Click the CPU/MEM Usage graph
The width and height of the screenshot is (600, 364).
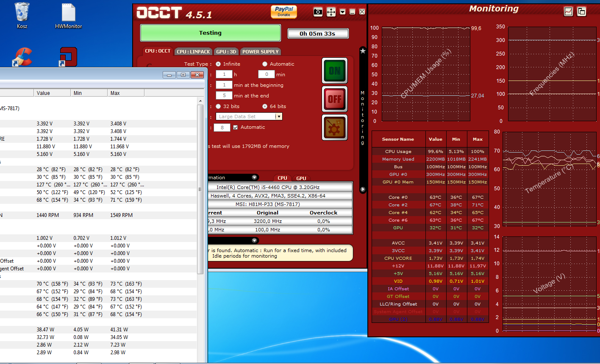pyautogui.click(x=426, y=75)
